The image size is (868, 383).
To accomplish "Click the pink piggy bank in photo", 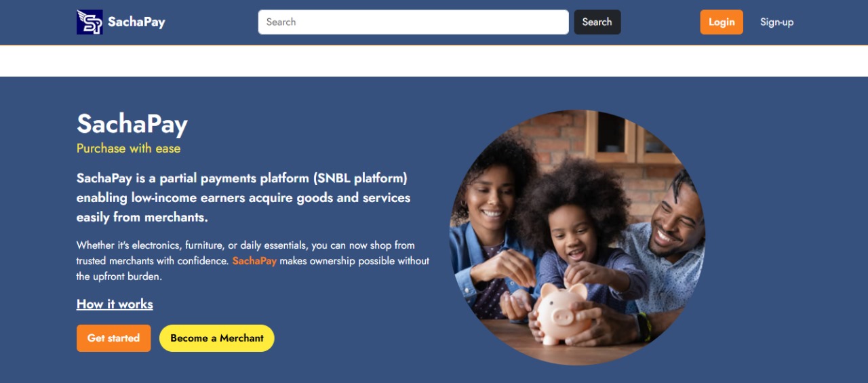I will pyautogui.click(x=561, y=313).
